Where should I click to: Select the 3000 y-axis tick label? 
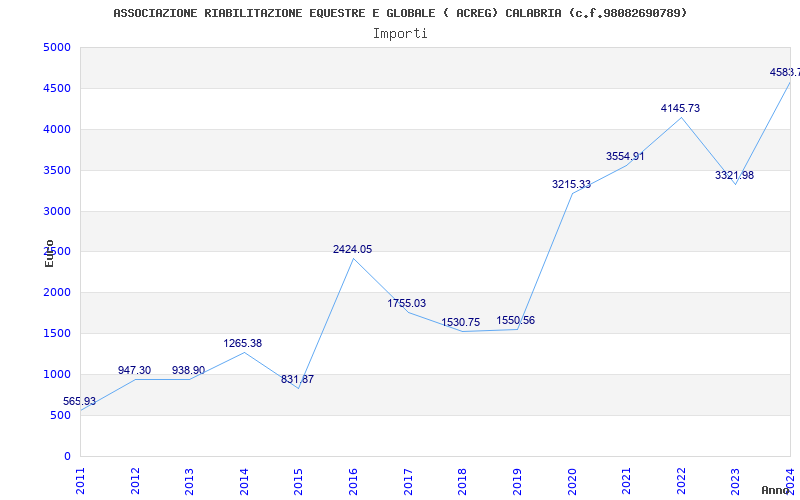coord(57,211)
